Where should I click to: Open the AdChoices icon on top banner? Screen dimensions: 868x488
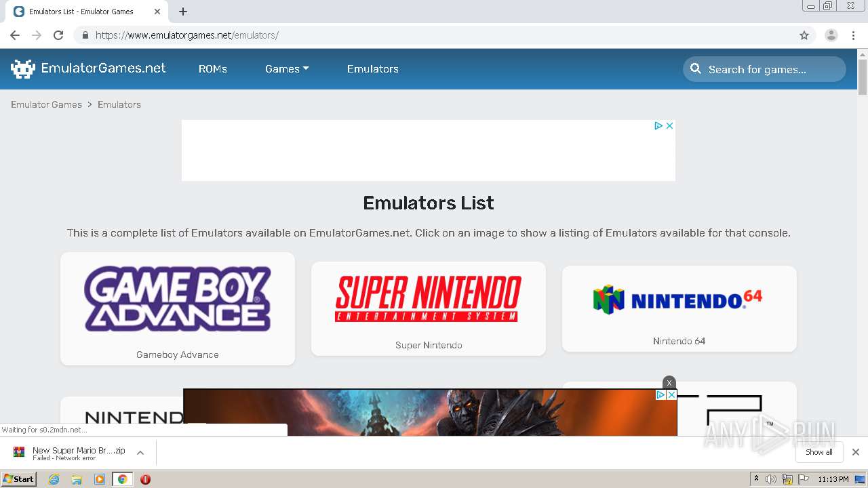[x=658, y=125]
